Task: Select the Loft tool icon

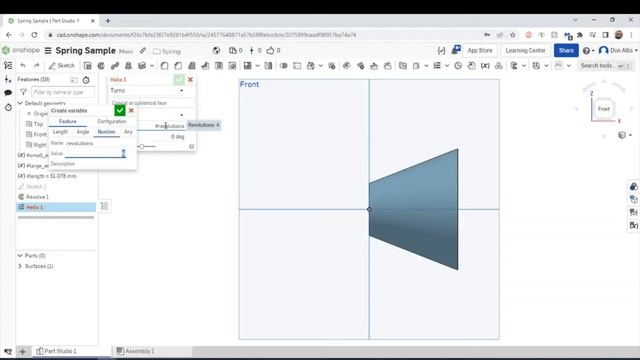Action: 128,66
